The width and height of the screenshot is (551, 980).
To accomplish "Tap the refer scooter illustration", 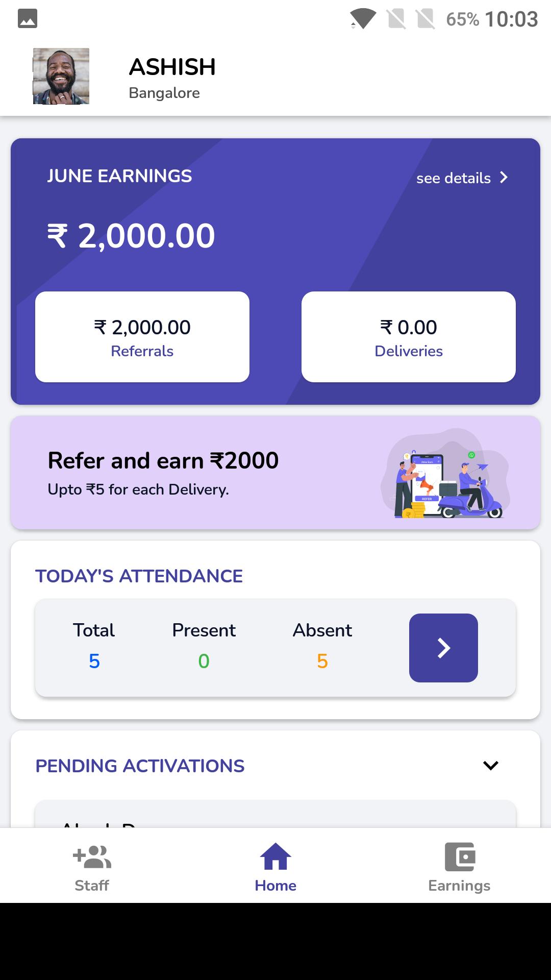I will click(445, 474).
